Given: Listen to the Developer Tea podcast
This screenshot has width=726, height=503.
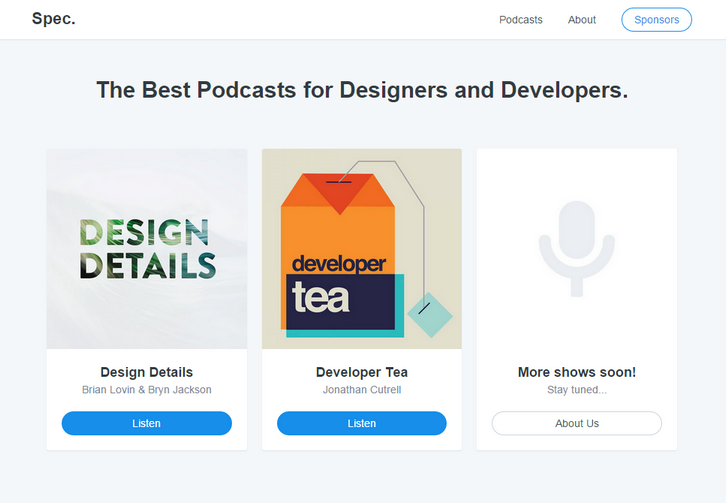Looking at the screenshot, I should pos(361,423).
